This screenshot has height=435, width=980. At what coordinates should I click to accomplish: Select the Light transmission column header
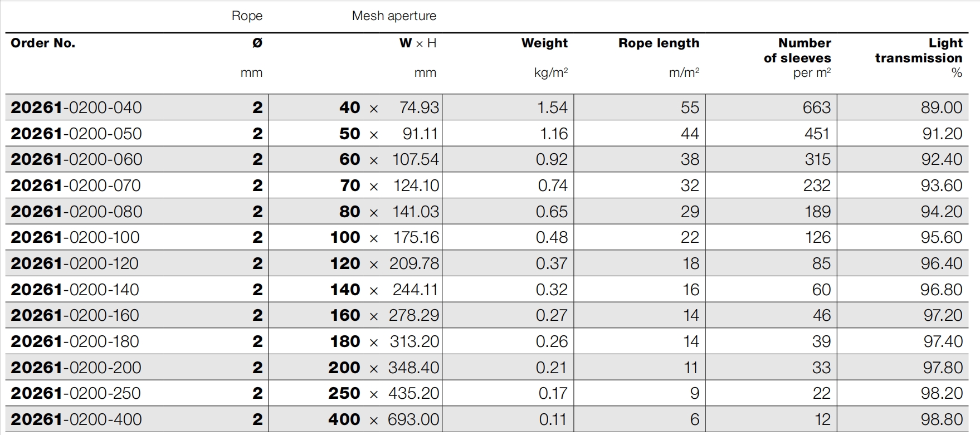coord(918,51)
